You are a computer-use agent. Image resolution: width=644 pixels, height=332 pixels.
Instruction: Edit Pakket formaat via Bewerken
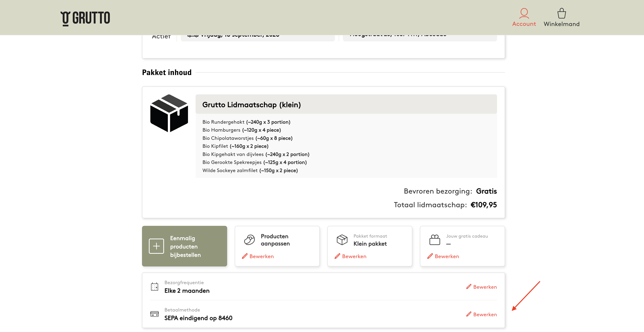pos(351,256)
